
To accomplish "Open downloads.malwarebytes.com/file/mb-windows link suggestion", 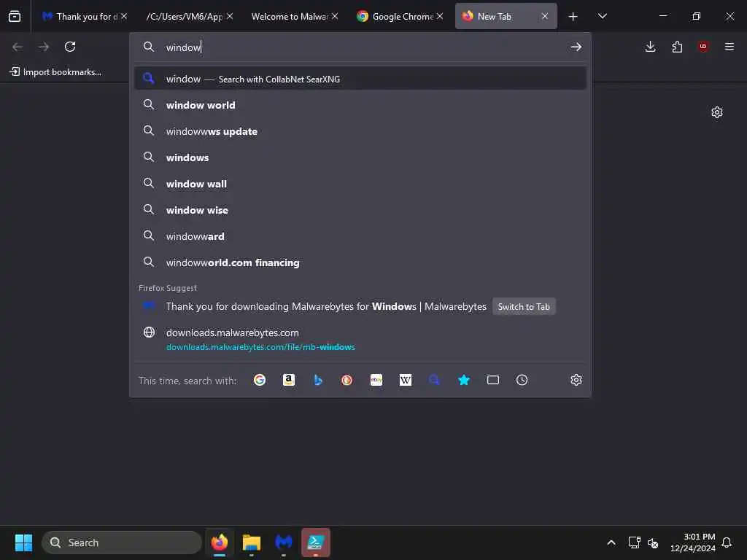I will (x=360, y=340).
